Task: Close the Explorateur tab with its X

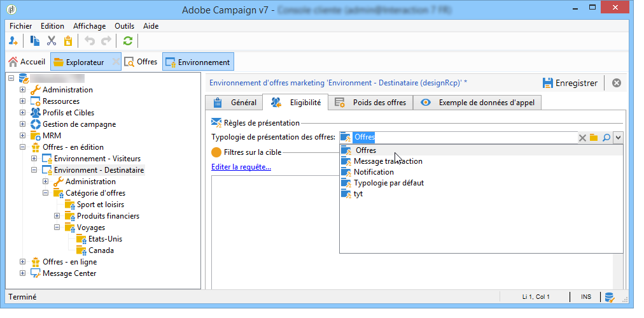Action: 116,62
